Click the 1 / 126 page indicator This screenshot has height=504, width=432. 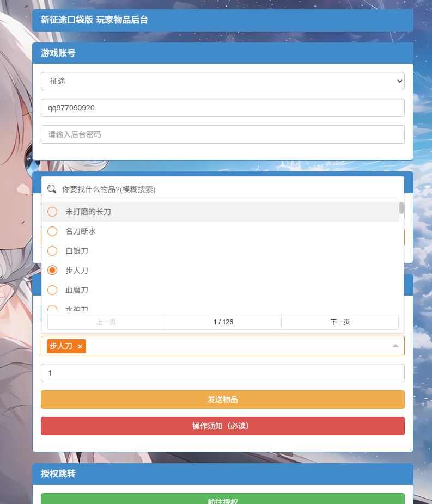point(223,322)
